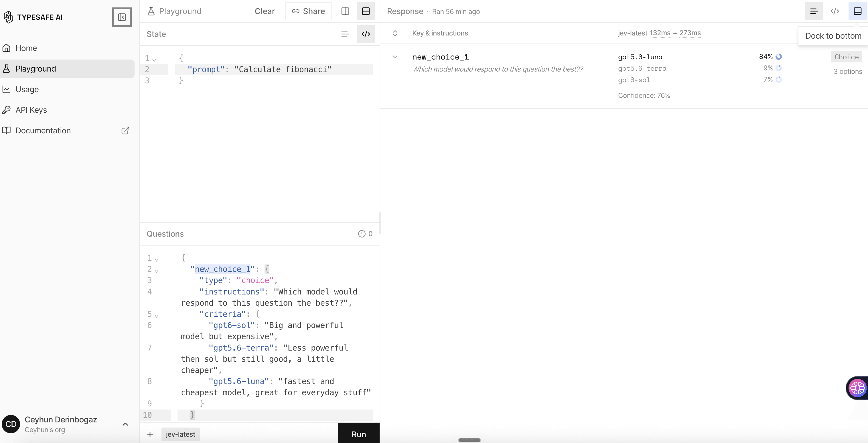This screenshot has width=868, height=443.
Task: Select Playground in the sidebar
Action: (67, 69)
